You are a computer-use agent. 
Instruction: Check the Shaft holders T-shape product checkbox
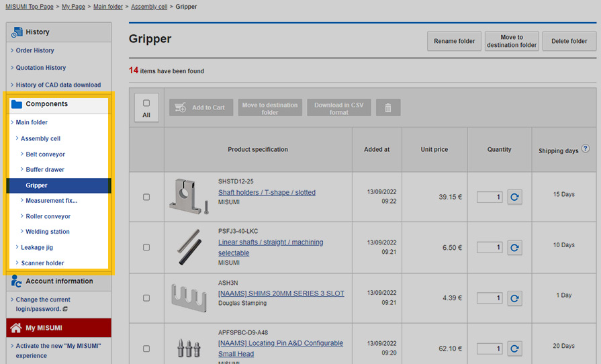pos(146,197)
